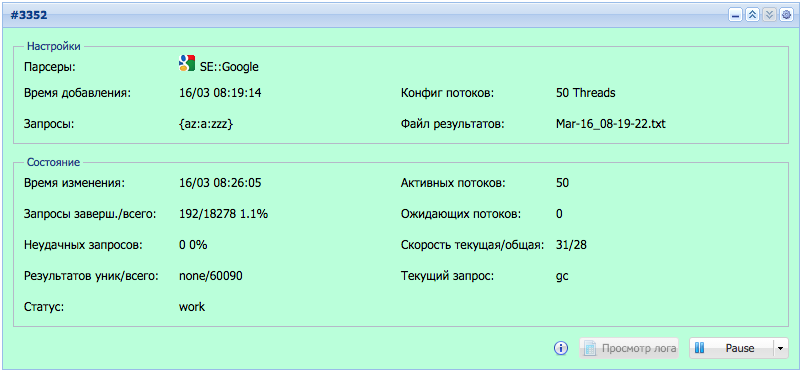Open dropdown arrow beside Pause

point(780,348)
